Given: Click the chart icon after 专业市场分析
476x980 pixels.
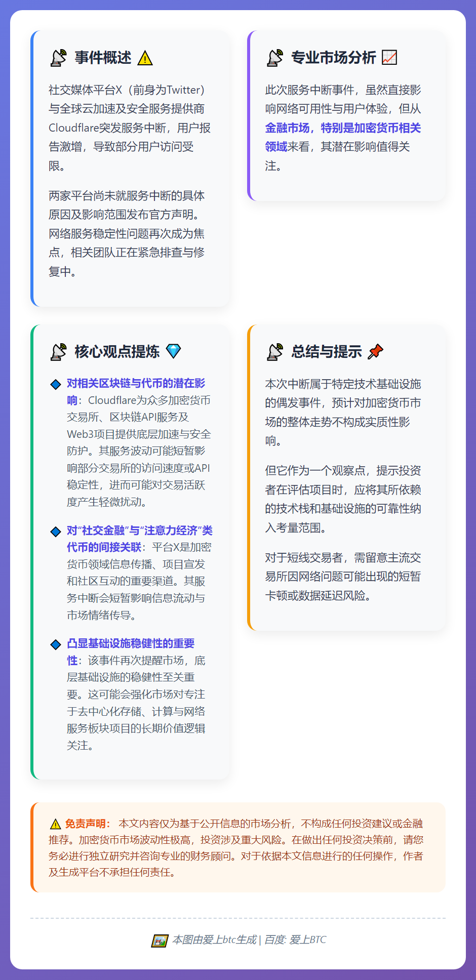Looking at the screenshot, I should point(389,58).
